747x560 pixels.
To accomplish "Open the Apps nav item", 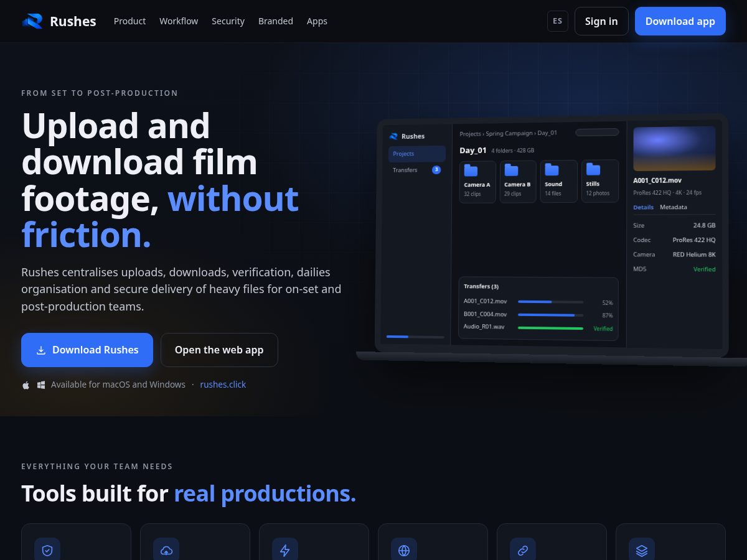I will click(317, 21).
